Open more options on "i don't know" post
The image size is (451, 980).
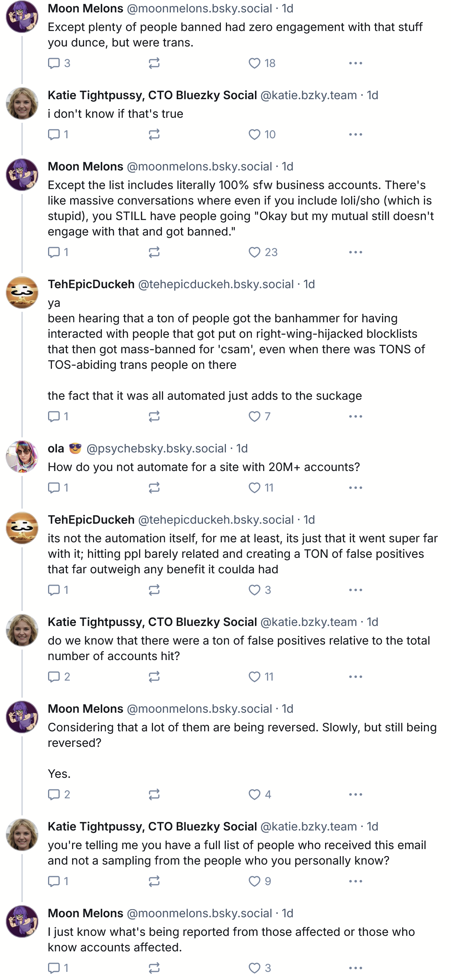pos(355,134)
